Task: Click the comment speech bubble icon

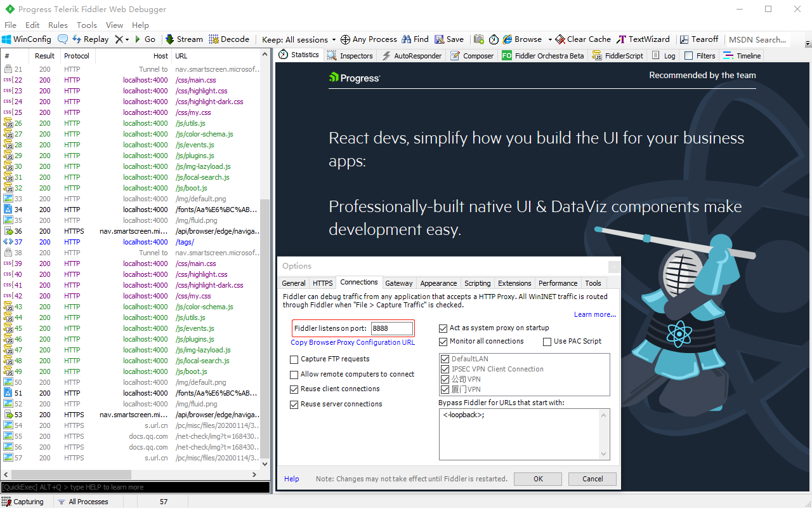Action: pos(63,39)
